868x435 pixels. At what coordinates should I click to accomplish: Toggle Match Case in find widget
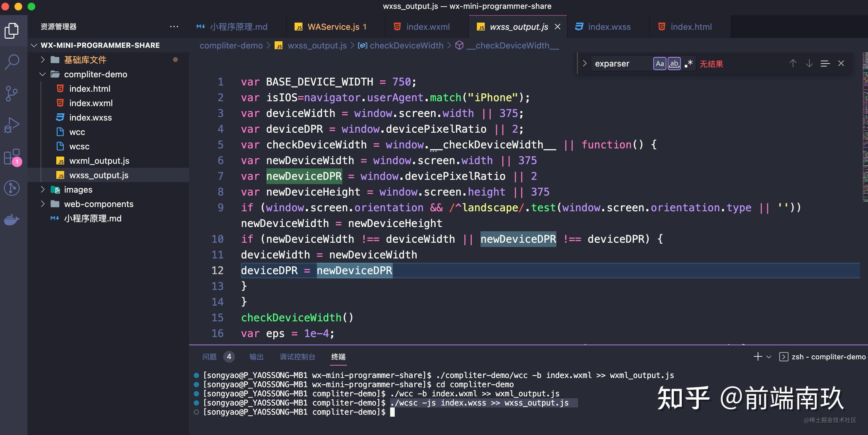tap(660, 64)
